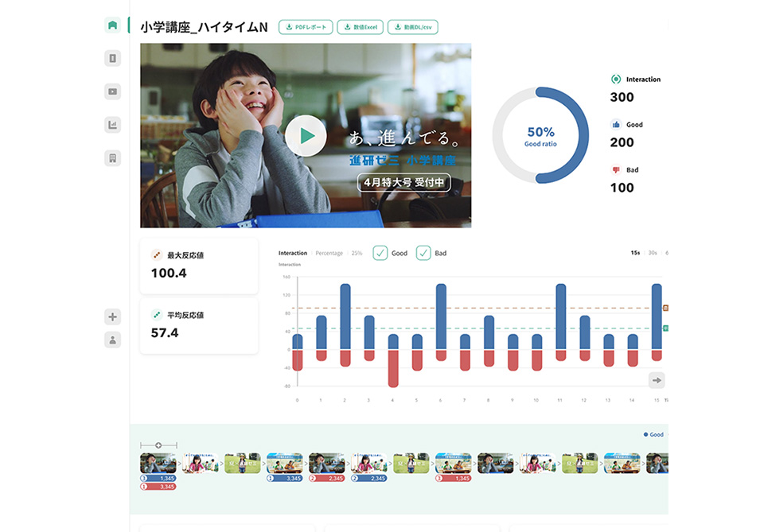Open the scene thumbnail above red 1,345

(453, 464)
